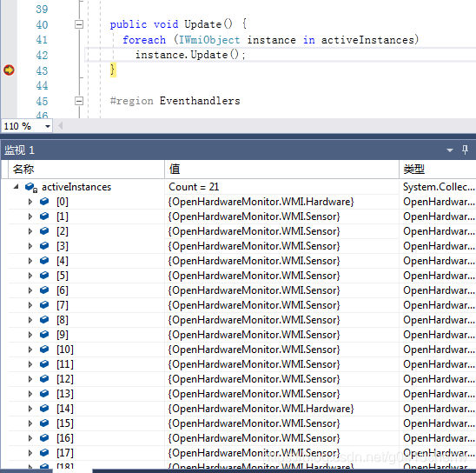Click the object icon of element [4]
Screen dimensions: 476x473
click(44, 260)
